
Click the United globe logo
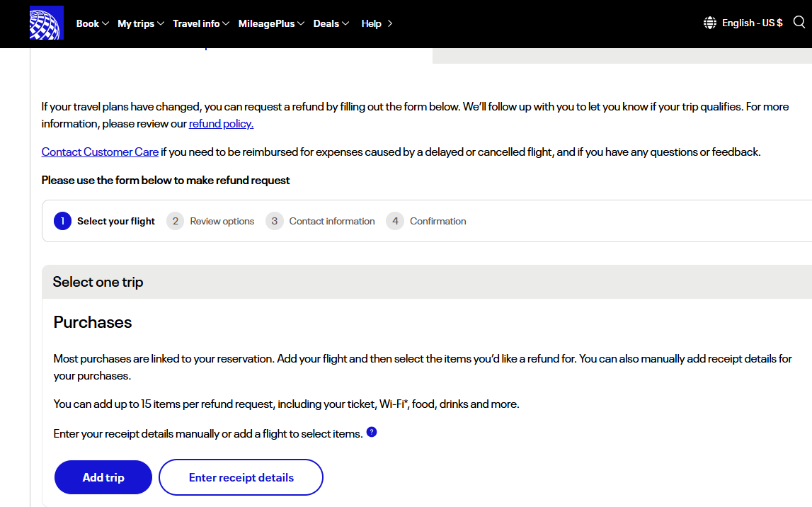point(47,23)
